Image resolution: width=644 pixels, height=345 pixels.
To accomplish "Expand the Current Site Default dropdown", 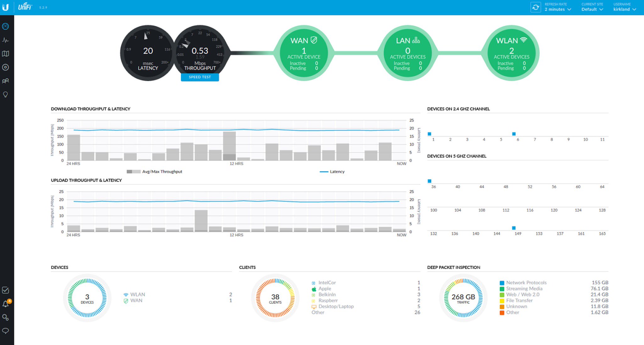I will [592, 9].
